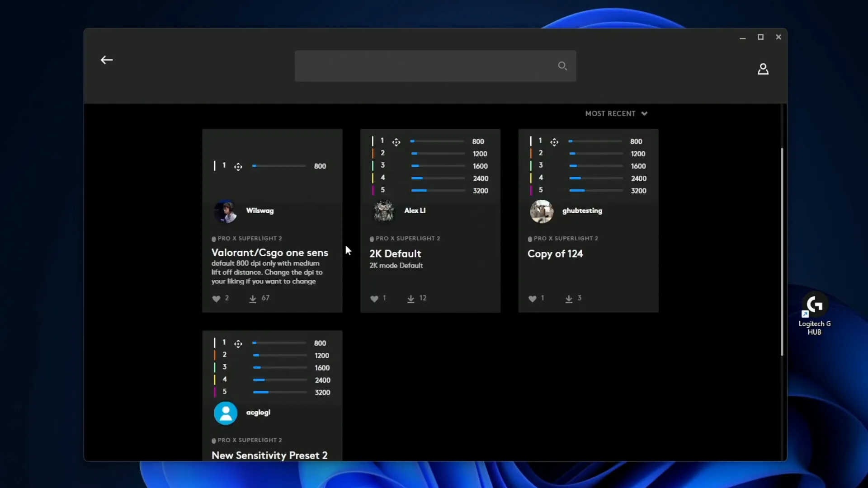Viewport: 868px width, 488px height.
Task: Open the user account profile icon
Action: (763, 69)
